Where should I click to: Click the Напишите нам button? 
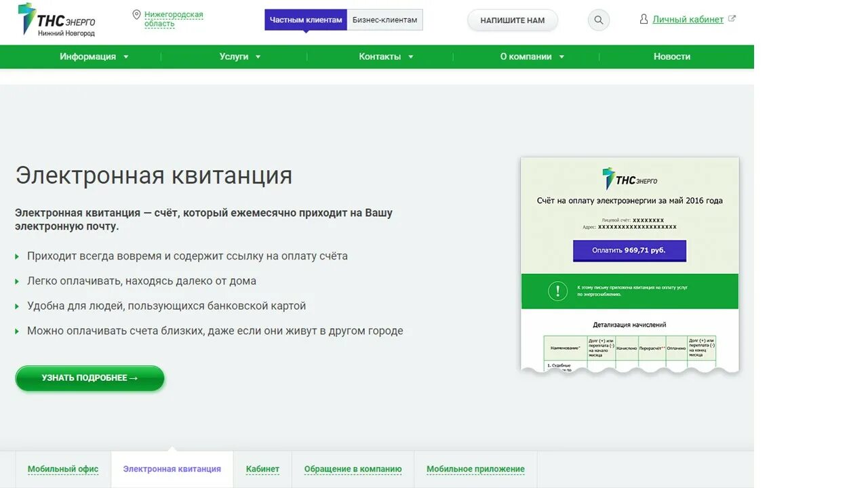(x=513, y=20)
